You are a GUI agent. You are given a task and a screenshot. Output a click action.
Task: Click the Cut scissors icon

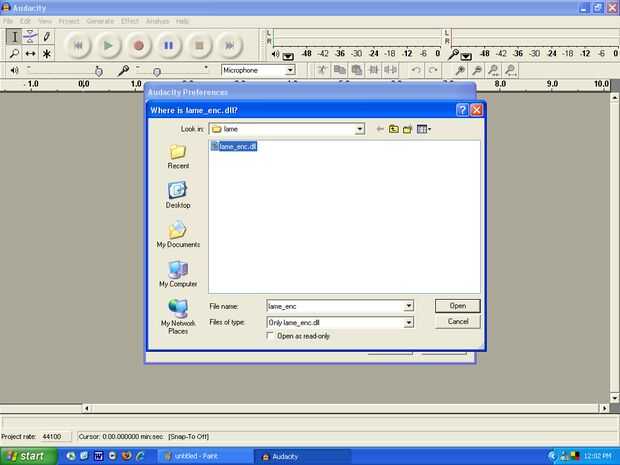click(x=322, y=70)
